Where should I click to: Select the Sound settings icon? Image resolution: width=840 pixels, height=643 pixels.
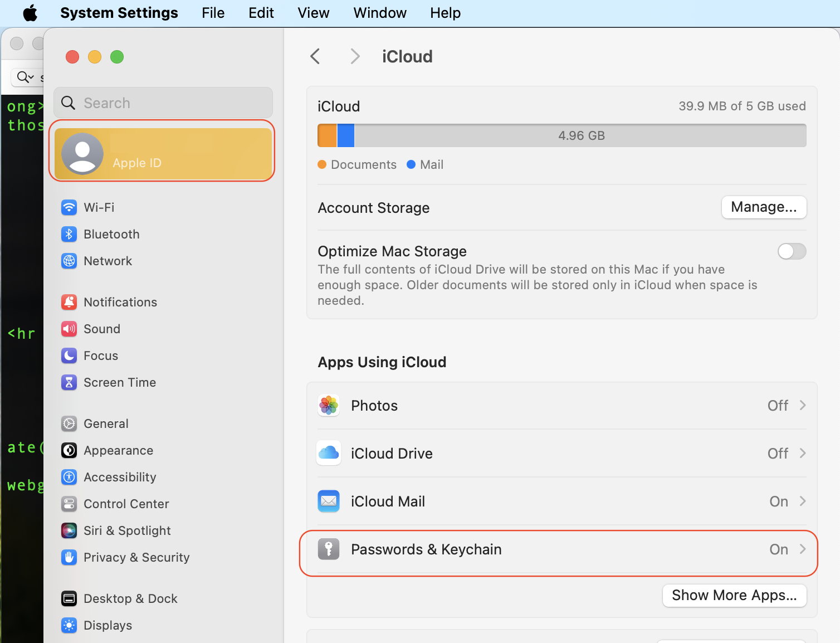[x=69, y=329]
